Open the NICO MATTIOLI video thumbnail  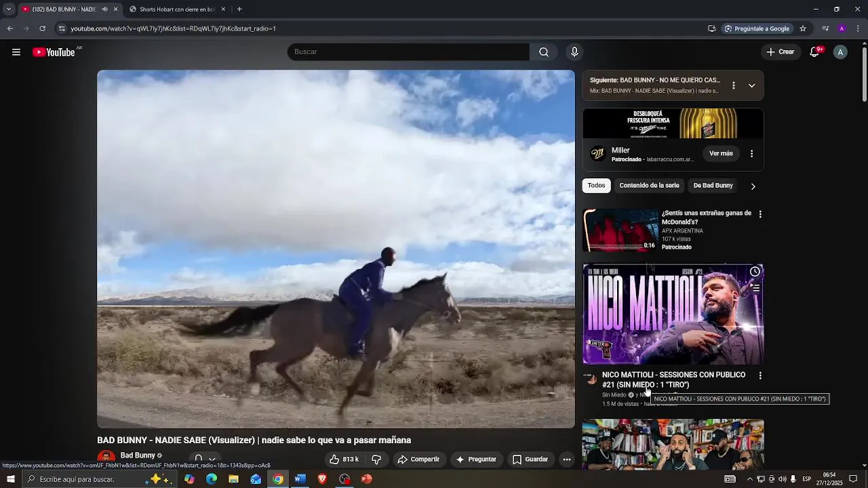click(673, 314)
